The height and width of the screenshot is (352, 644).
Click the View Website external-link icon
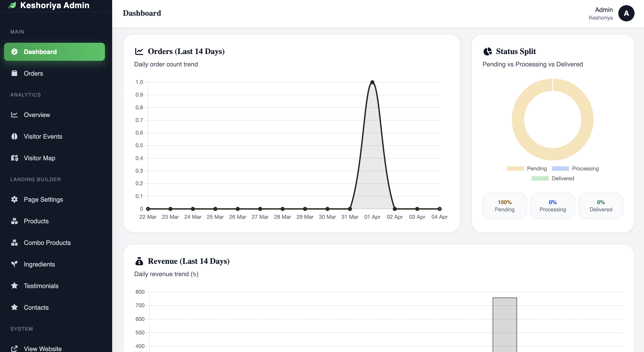(14, 348)
